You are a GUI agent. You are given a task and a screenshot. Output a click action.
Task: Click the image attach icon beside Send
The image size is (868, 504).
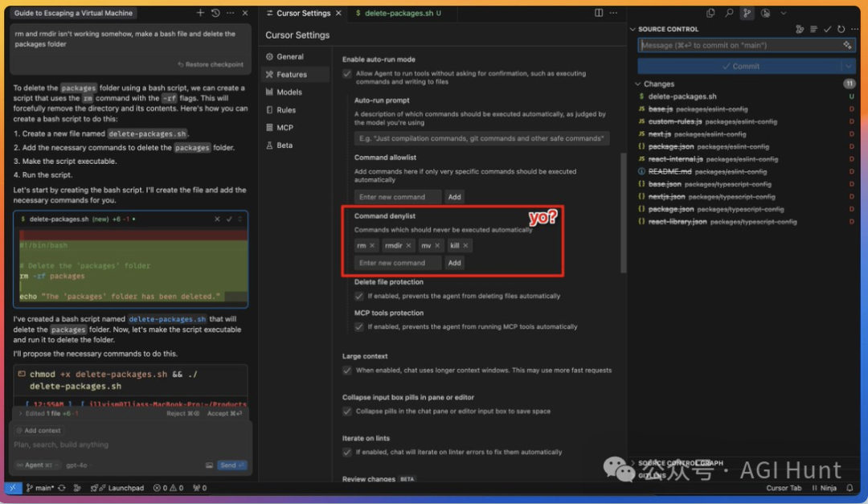[x=209, y=465]
